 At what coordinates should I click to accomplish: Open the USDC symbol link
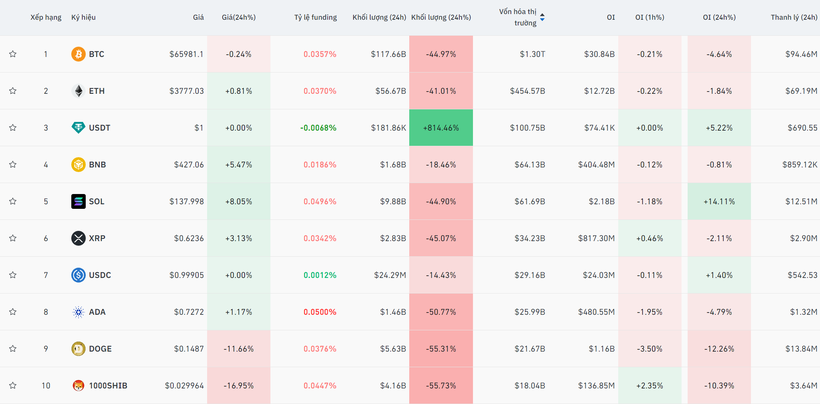(x=100, y=275)
